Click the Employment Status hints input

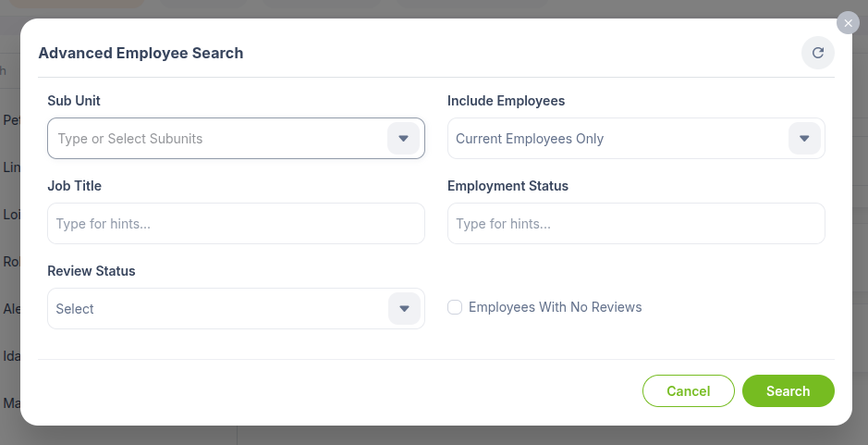[x=636, y=223]
